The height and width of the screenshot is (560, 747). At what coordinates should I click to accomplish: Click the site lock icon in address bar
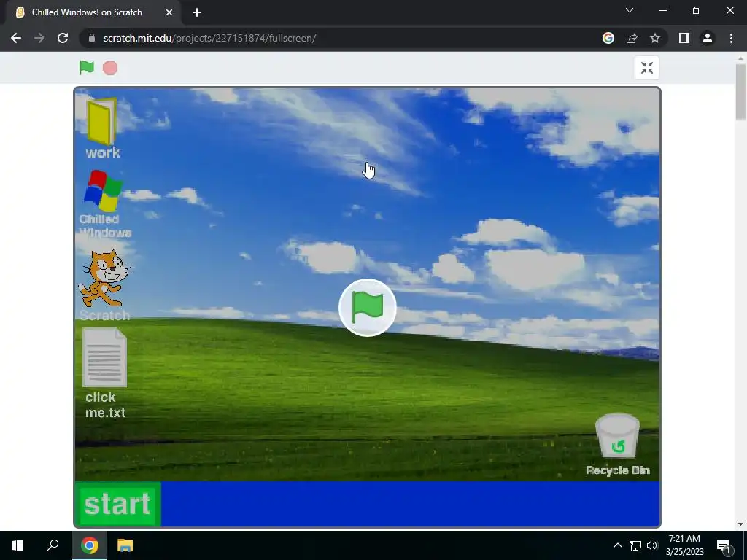click(x=91, y=38)
